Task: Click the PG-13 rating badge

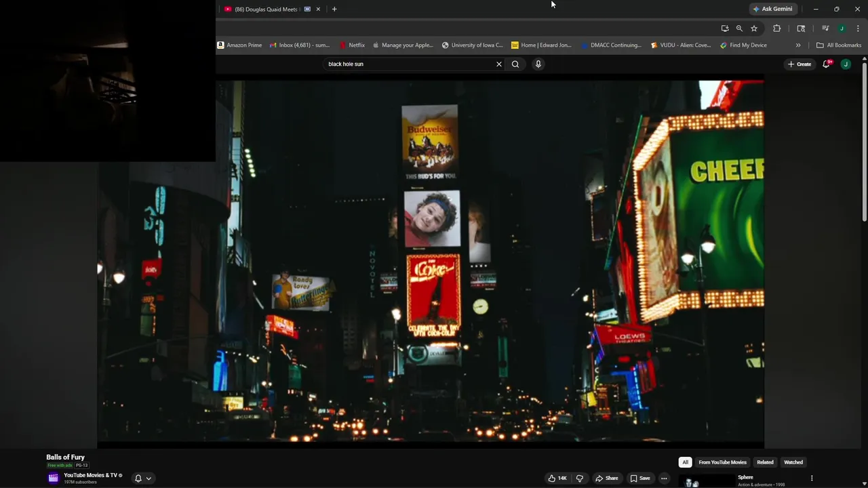Action: (x=81, y=466)
